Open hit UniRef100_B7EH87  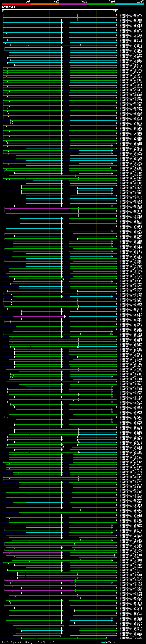(x=131, y=22)
